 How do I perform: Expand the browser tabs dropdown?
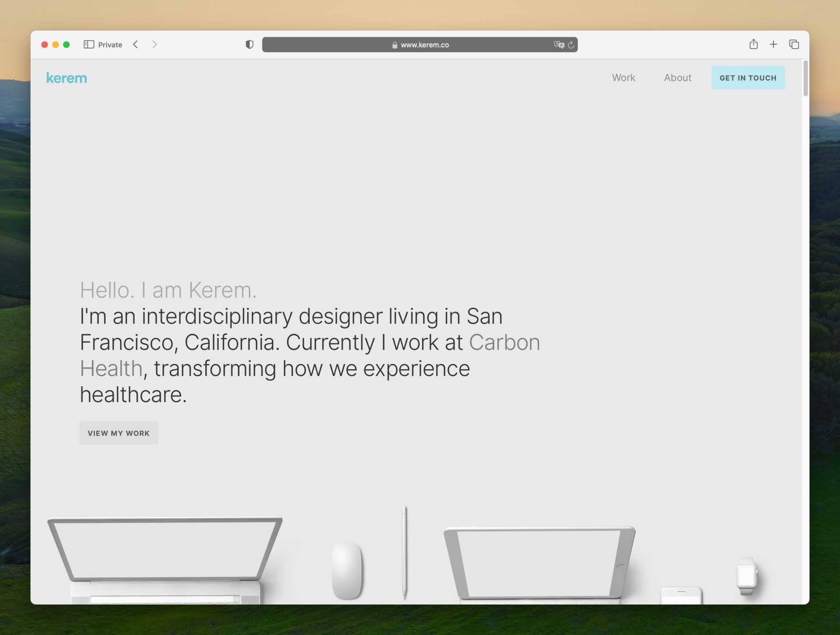[794, 44]
